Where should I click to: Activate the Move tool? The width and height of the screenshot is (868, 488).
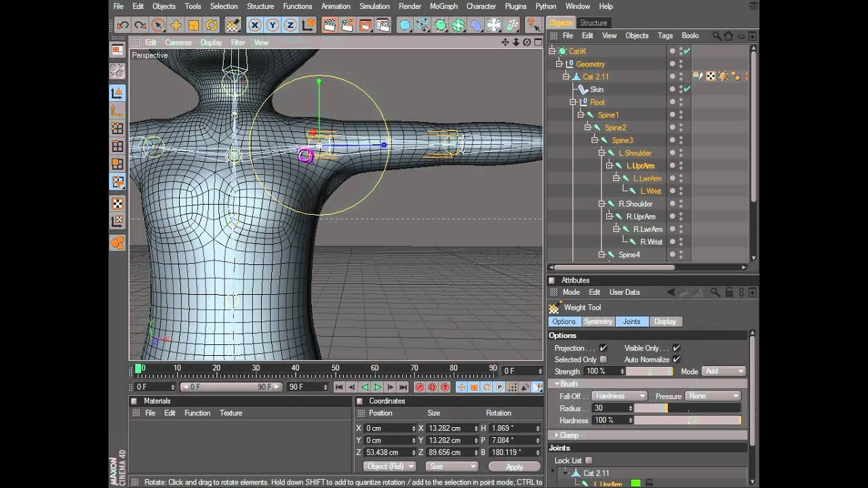coord(176,25)
